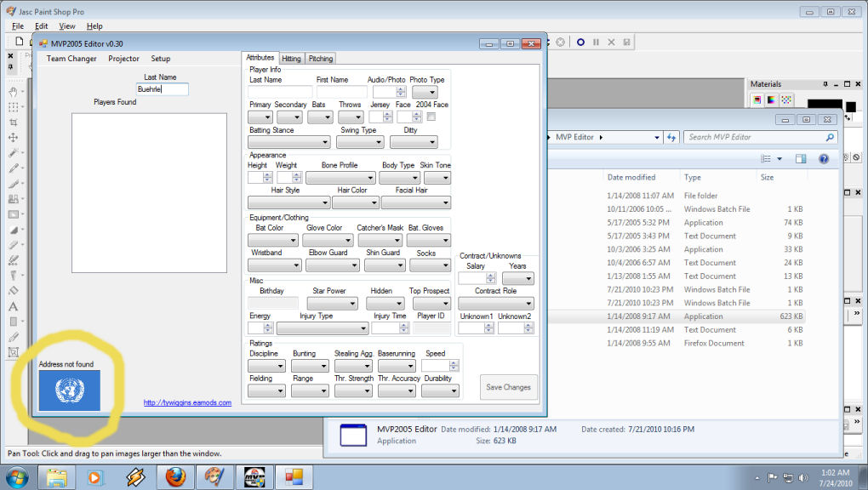Image resolution: width=868 pixels, height=490 pixels.
Task: Switch to the Hitting tab
Action: (x=291, y=59)
